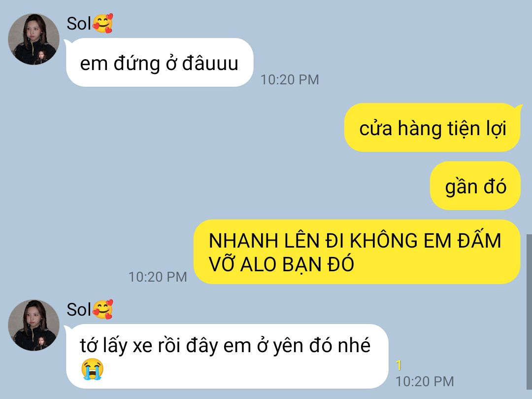Open Sol's profile picture at top
This screenshot has height=399, width=532.
33,39
